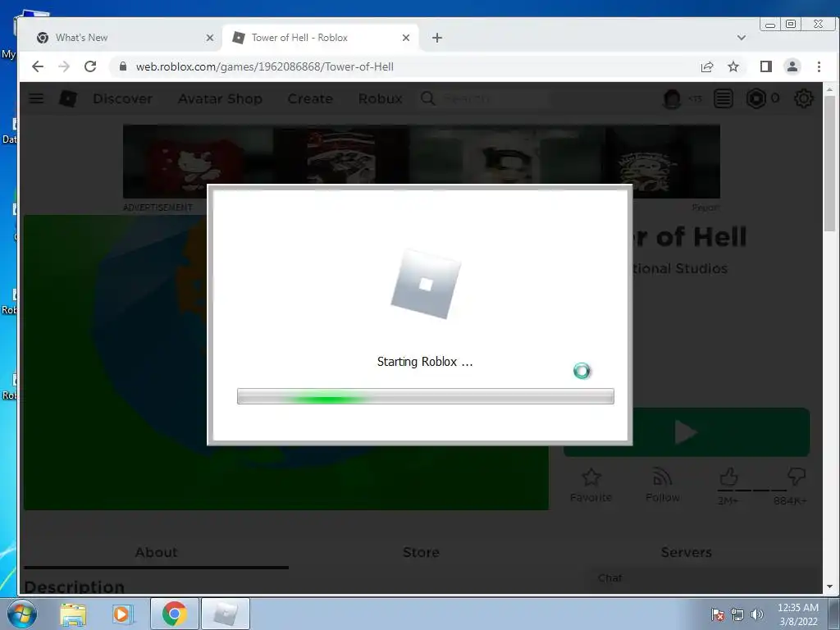840x630 pixels.
Task: Open Avatar Shop in navigation
Action: 220,98
